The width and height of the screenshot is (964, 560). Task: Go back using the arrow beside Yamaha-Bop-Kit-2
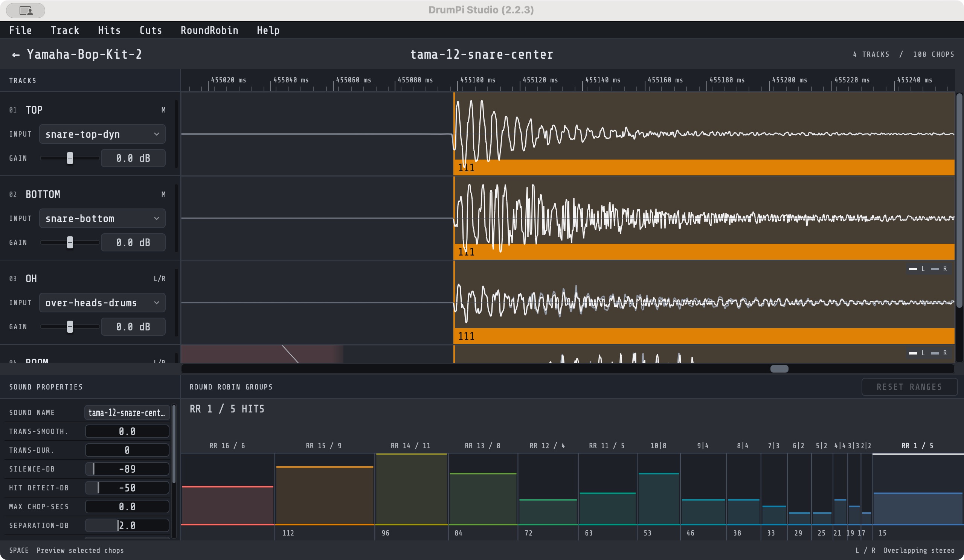pos(16,55)
